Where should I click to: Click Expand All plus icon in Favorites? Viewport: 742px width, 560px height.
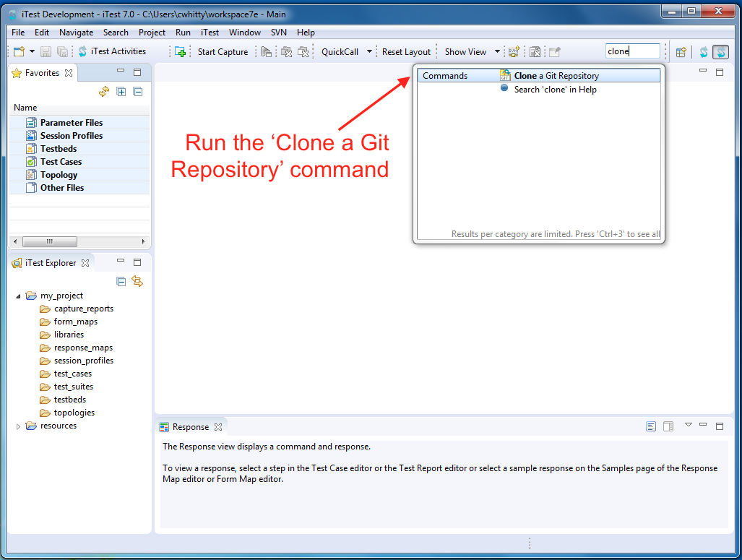pos(121,91)
